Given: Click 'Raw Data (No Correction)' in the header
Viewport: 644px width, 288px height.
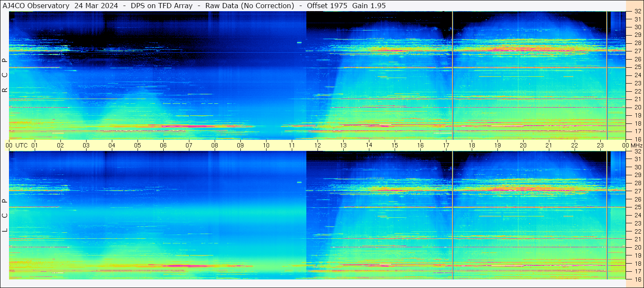Looking at the screenshot, I should 249,6.
